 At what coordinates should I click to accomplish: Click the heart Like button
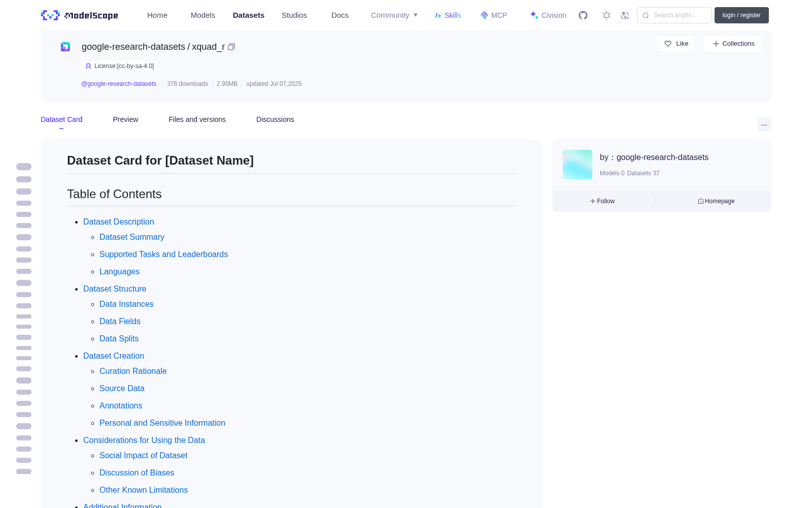(675, 44)
